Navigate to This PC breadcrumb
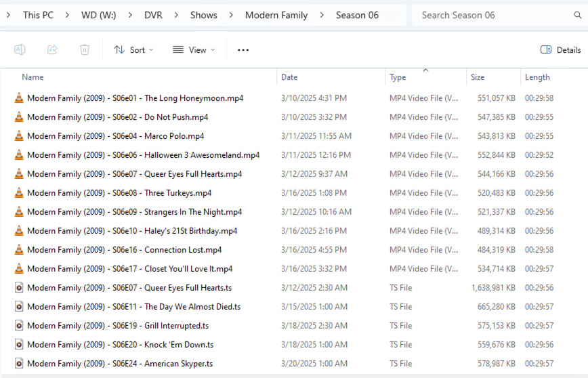Image resolution: width=588 pixels, height=378 pixels. tap(38, 15)
